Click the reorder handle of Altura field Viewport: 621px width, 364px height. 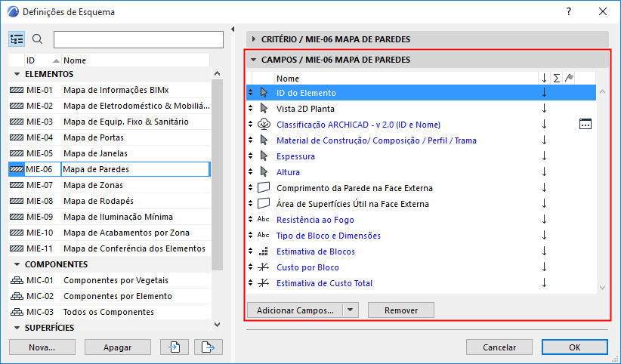[250, 172]
